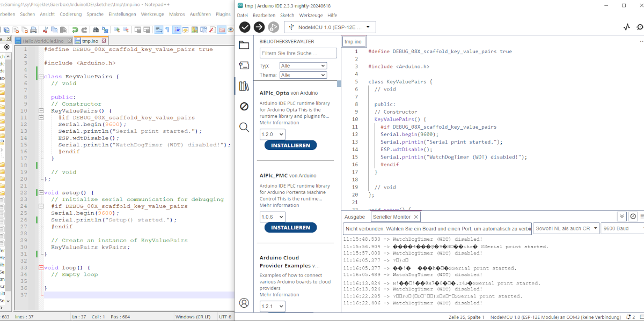Click INSTALLIEREN for AIPlc_PMC library
The image size is (644, 321).
point(290,228)
